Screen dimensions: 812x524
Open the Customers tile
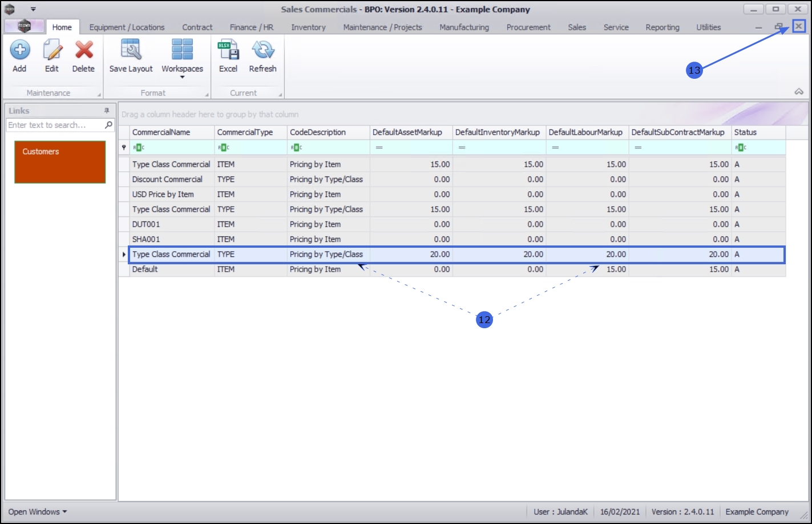(60, 162)
